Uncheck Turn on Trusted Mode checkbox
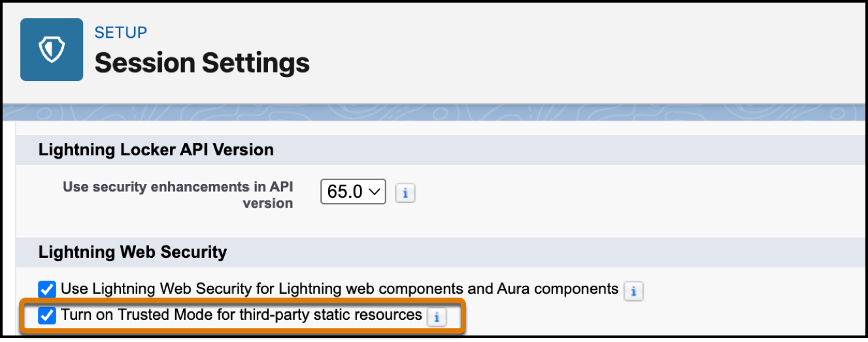This screenshot has height=342, width=868. point(47,316)
